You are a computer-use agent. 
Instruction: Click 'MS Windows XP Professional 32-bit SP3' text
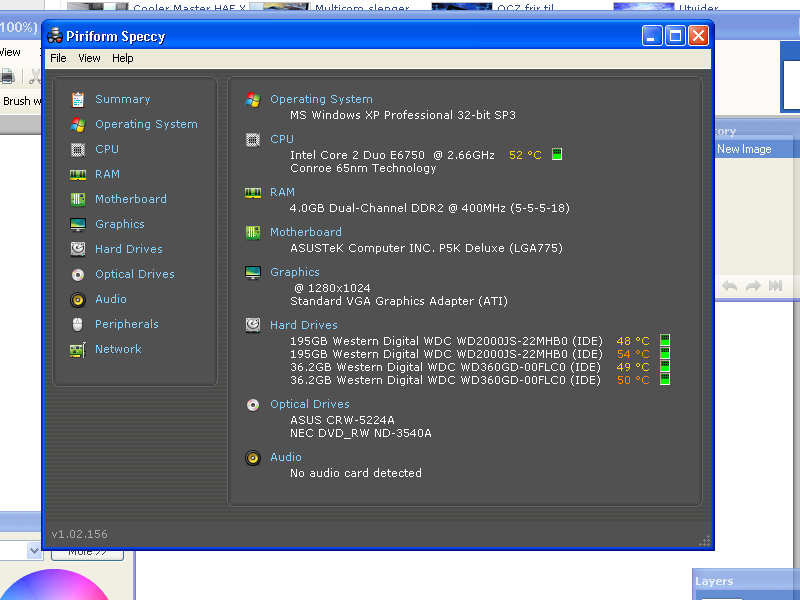pos(403,115)
